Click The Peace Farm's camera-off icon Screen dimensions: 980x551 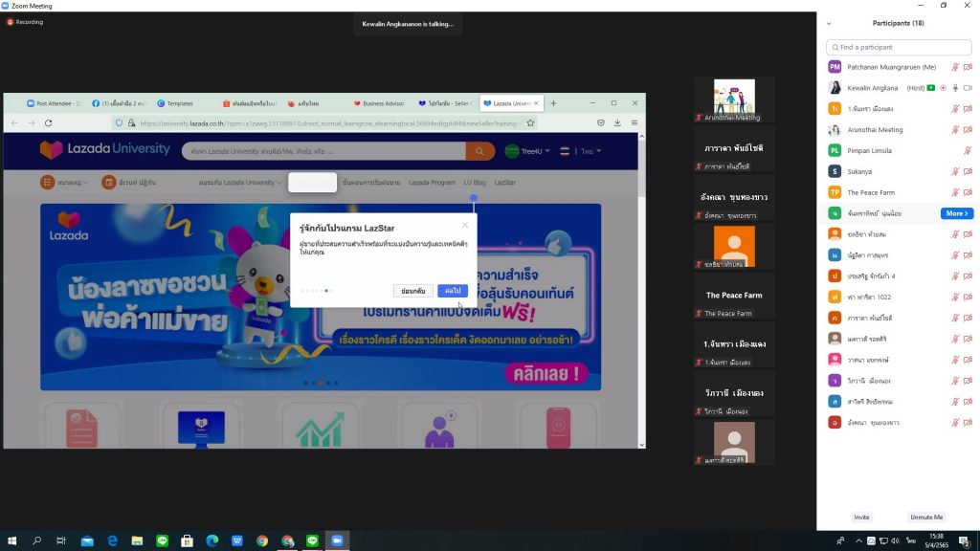pyautogui.click(x=968, y=192)
